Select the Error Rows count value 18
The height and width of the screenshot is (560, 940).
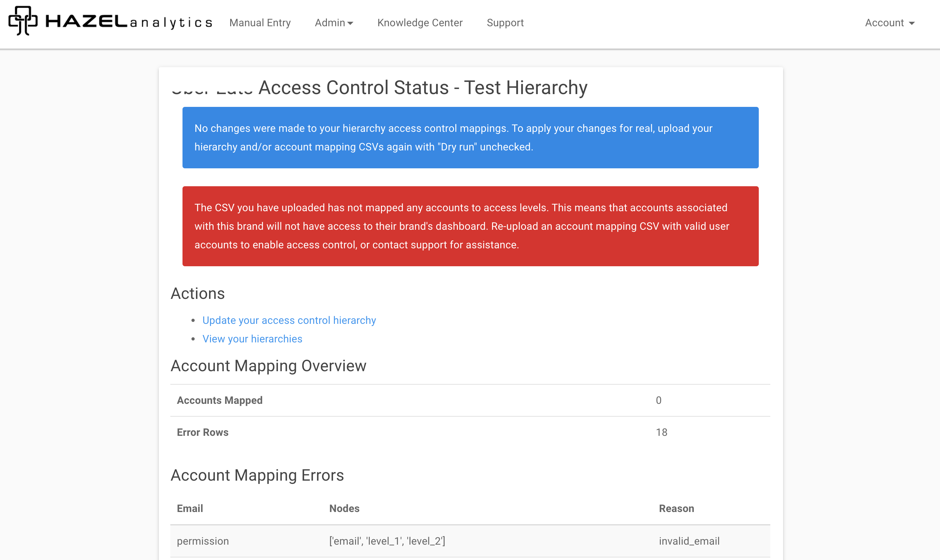click(661, 432)
